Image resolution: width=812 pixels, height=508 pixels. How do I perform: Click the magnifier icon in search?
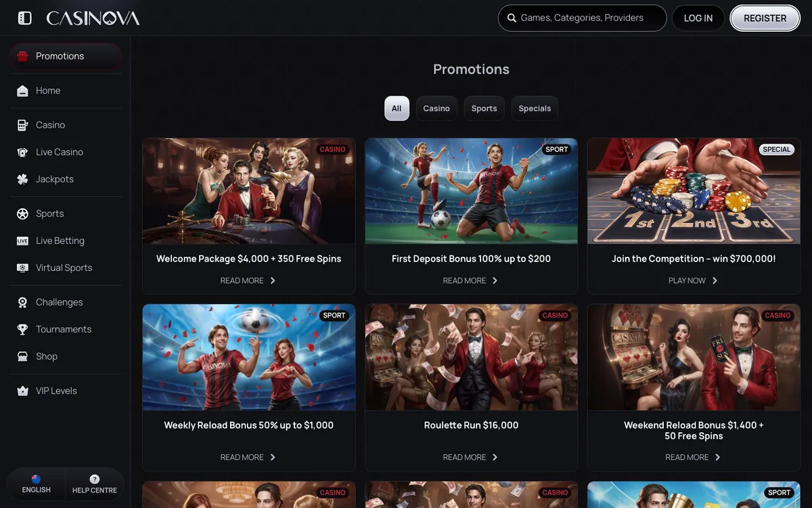(x=510, y=18)
